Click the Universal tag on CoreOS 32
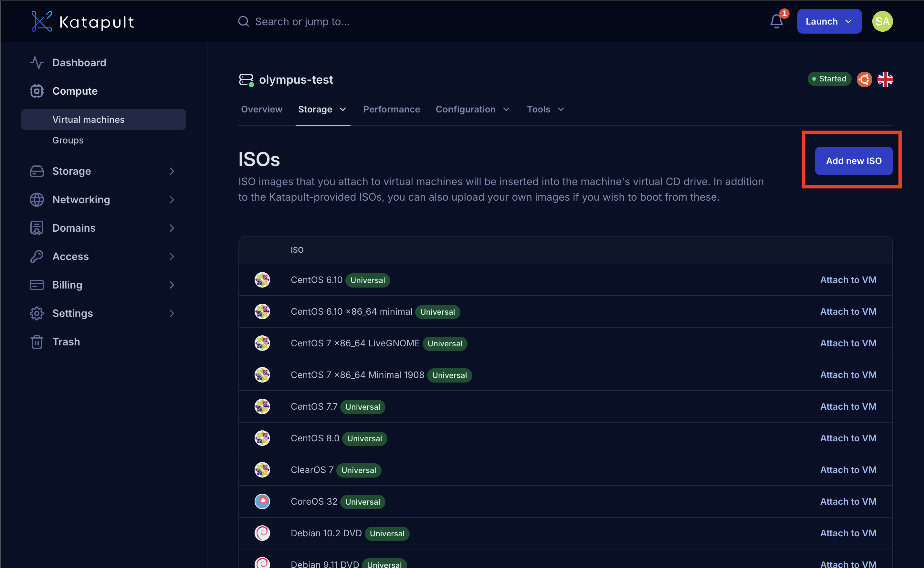The image size is (924, 568). [x=362, y=501]
